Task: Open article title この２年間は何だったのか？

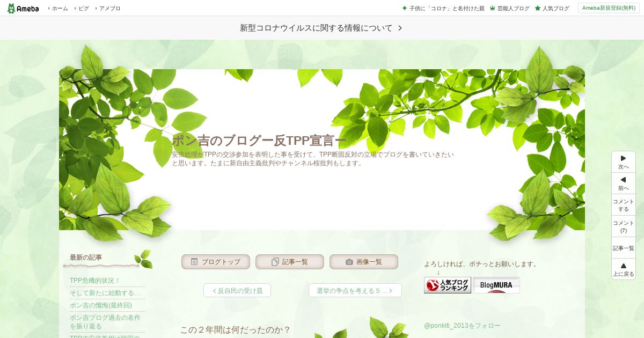Action: (x=235, y=330)
